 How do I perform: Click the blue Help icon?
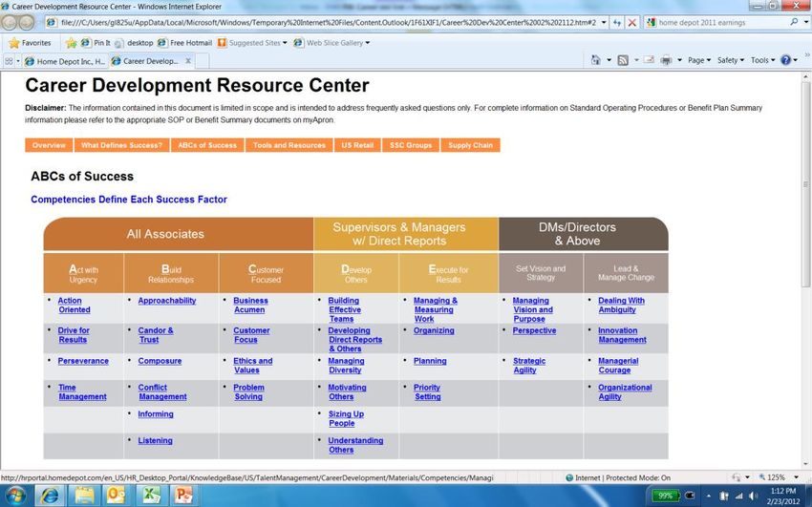tap(785, 60)
